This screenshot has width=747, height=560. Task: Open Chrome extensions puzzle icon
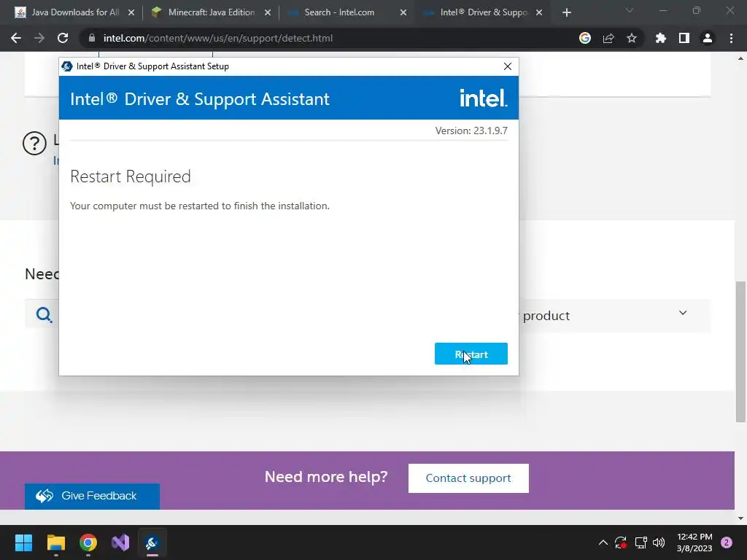pyautogui.click(x=661, y=38)
